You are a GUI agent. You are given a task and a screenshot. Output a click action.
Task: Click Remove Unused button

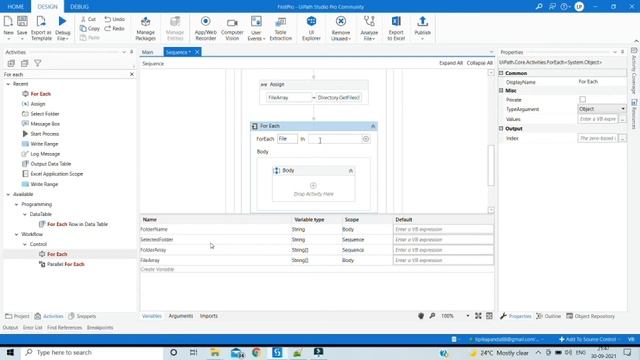pyautogui.click(x=341, y=29)
